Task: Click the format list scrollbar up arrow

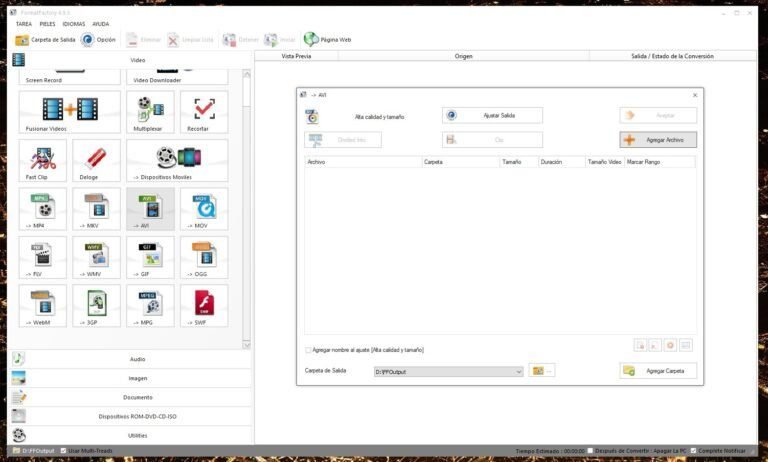Action: pyautogui.click(x=246, y=74)
